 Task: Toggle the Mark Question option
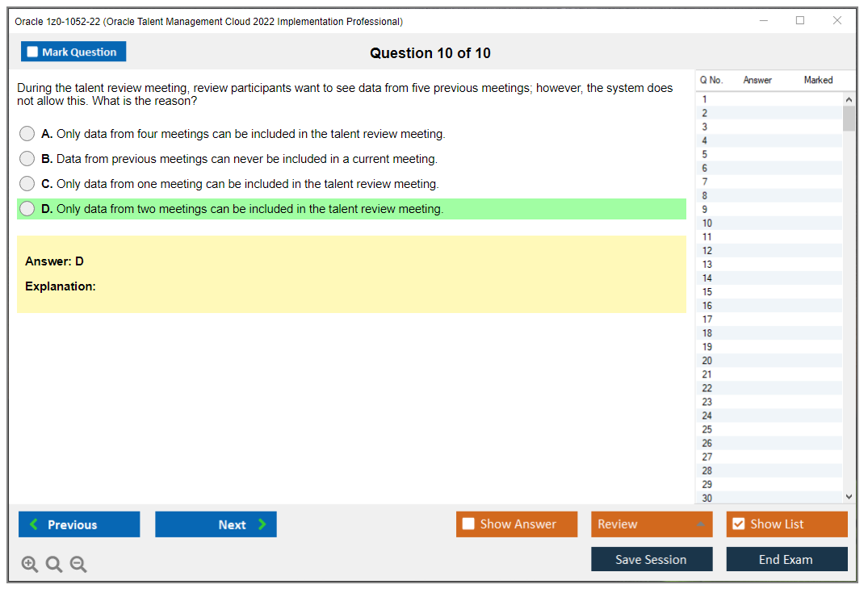(x=73, y=51)
